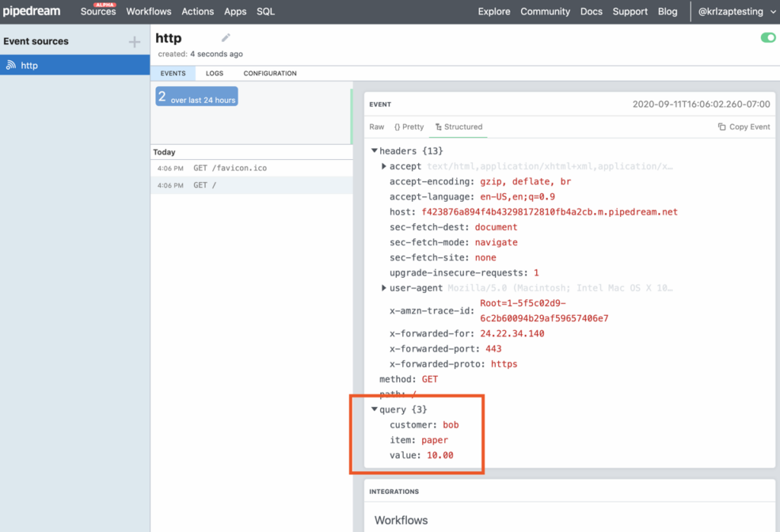Select the http source RSS icon in sidebar
This screenshot has width=780, height=532.
[x=11, y=65]
